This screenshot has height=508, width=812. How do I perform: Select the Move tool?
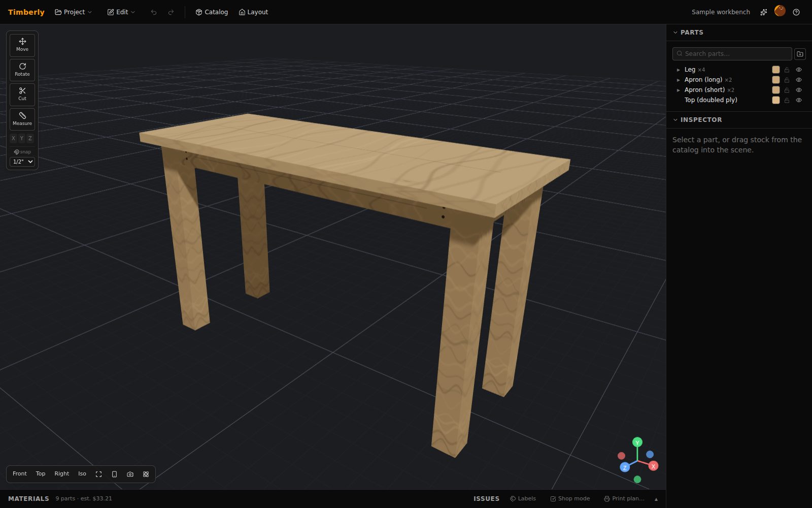22,45
